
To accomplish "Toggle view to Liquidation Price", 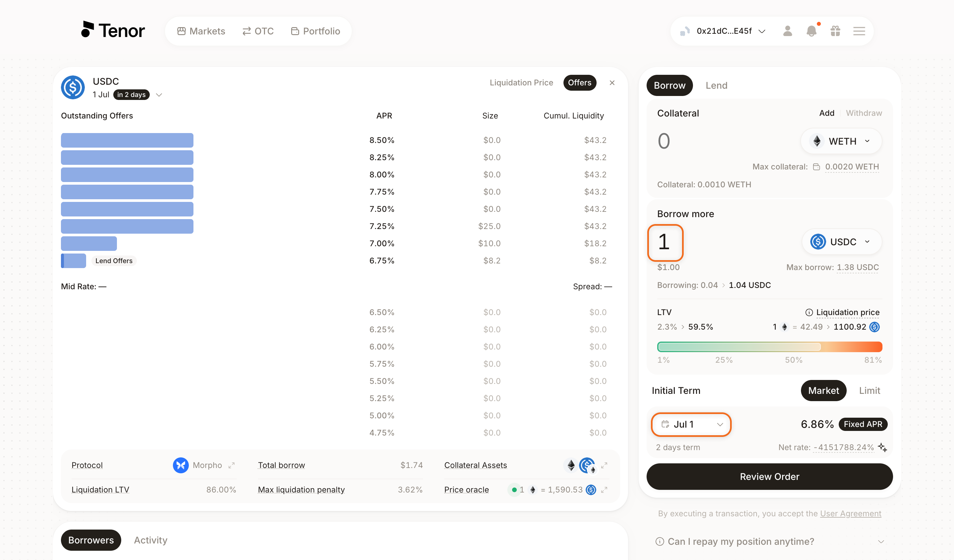I will pos(521,82).
